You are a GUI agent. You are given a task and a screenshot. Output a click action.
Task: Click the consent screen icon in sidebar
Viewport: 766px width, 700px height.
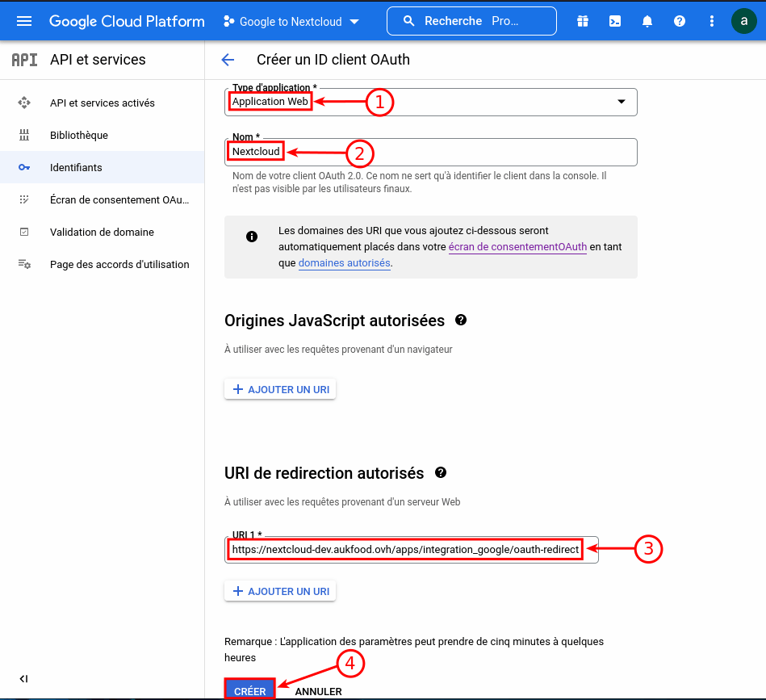24,199
